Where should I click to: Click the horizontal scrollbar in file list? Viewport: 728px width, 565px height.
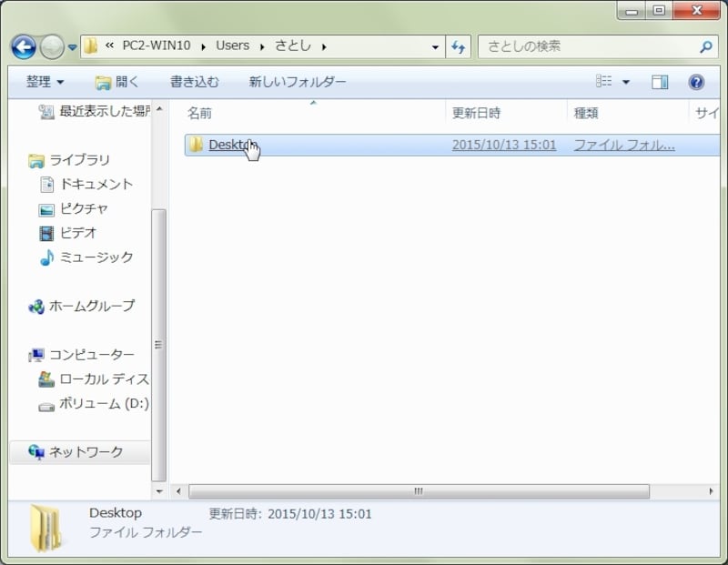(x=419, y=491)
